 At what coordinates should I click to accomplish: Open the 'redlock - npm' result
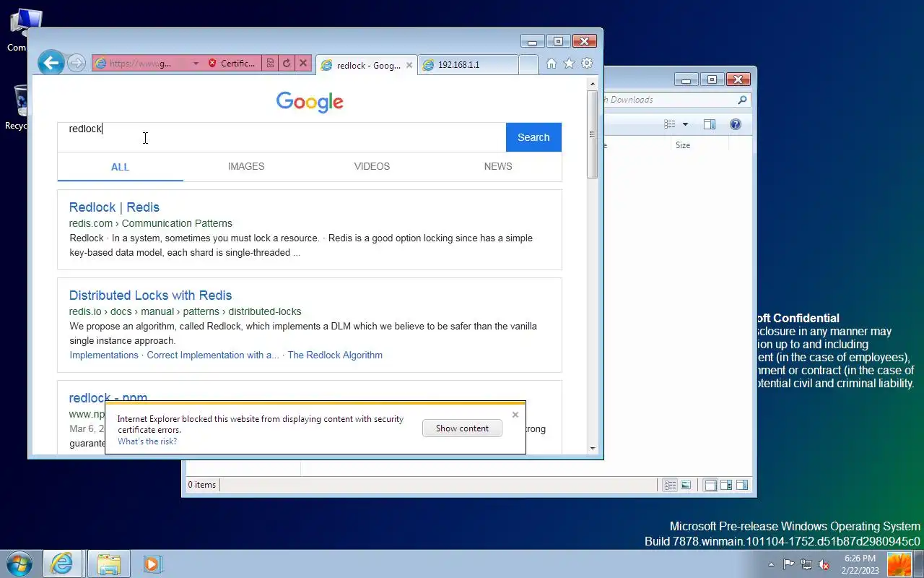[x=108, y=397]
